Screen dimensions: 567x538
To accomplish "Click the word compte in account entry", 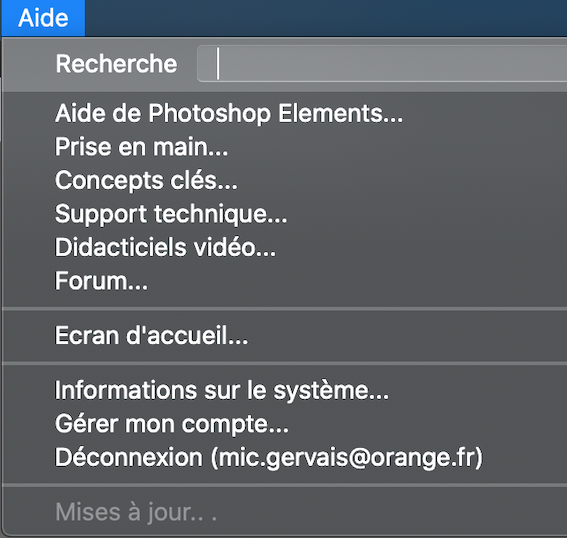I will (x=235, y=424).
